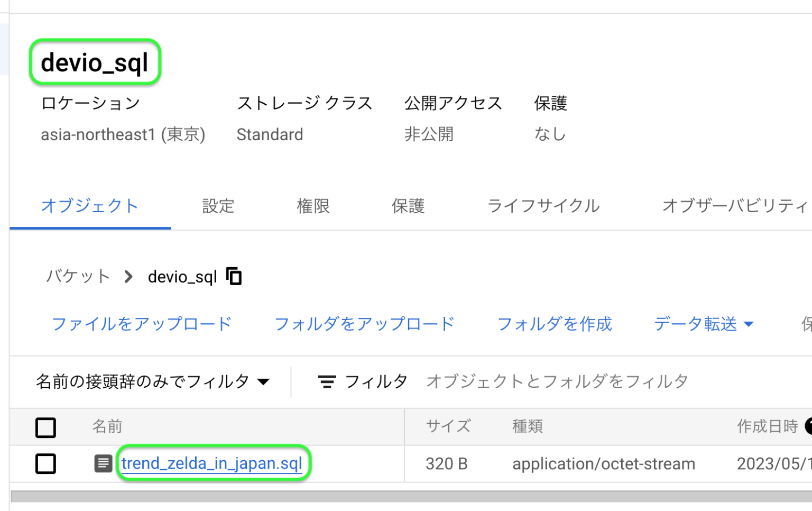This screenshot has height=511, width=812.
Task: Switch to the 権限 tab
Action: click(313, 206)
